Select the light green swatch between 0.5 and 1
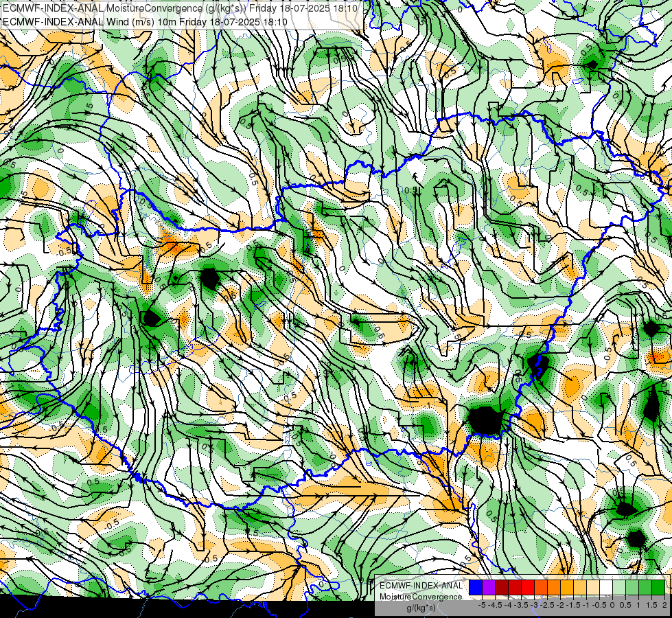Viewport: 672px width, 618px height. point(632,587)
